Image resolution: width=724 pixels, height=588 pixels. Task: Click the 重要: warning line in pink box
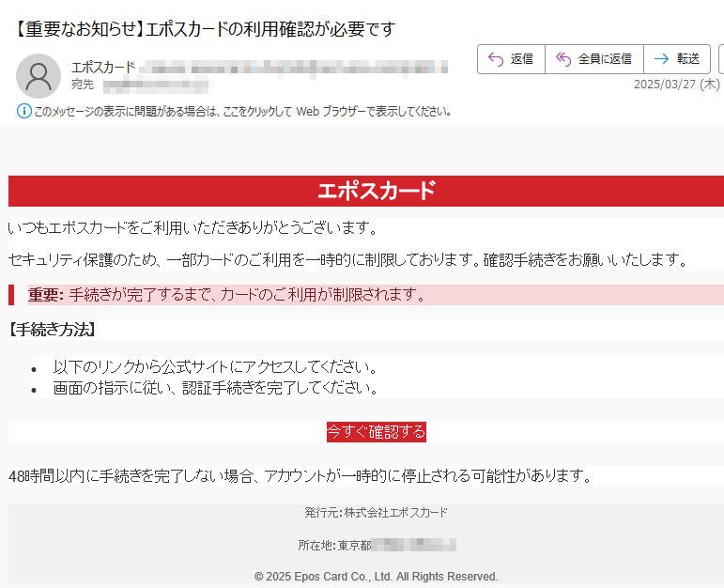tap(226, 295)
